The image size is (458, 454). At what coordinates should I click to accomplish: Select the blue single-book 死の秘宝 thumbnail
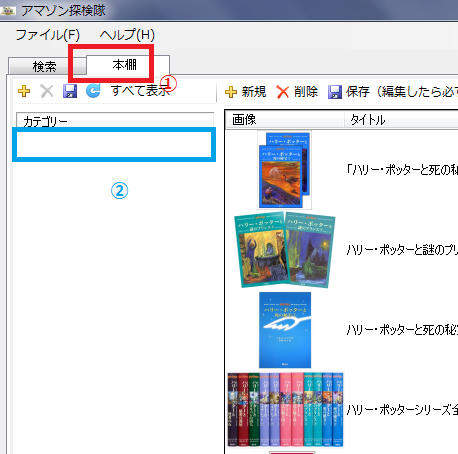[285, 330]
